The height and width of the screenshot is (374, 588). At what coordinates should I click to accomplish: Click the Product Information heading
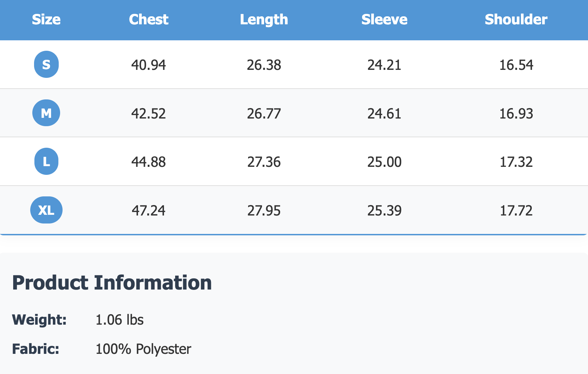coord(112,283)
